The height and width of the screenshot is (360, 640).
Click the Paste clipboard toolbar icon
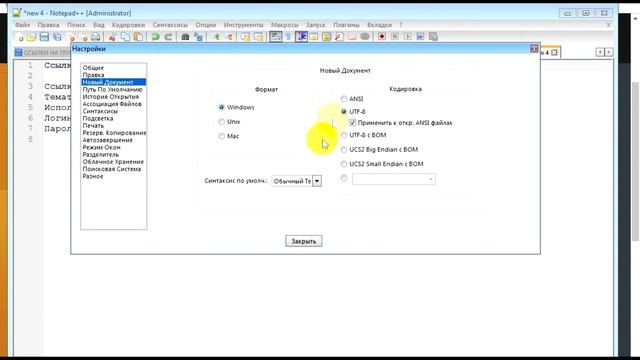pos(138,37)
